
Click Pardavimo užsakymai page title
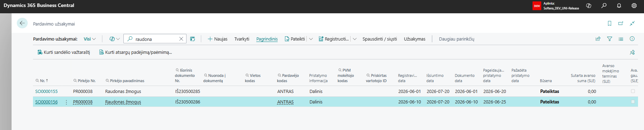click(x=54, y=24)
